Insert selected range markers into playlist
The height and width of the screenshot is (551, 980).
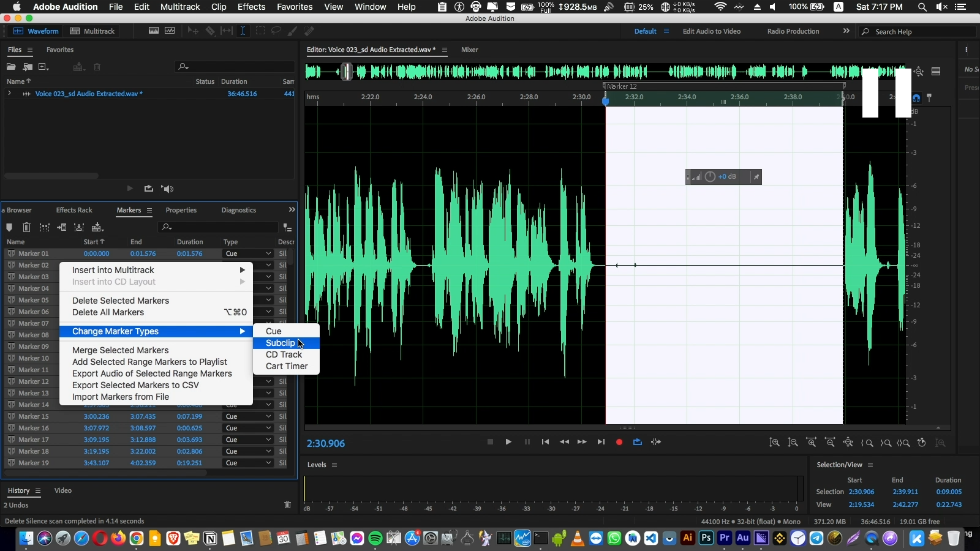(x=62, y=227)
